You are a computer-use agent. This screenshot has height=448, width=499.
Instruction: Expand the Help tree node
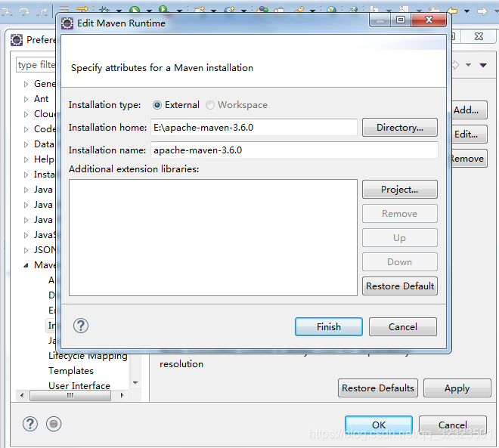point(26,159)
